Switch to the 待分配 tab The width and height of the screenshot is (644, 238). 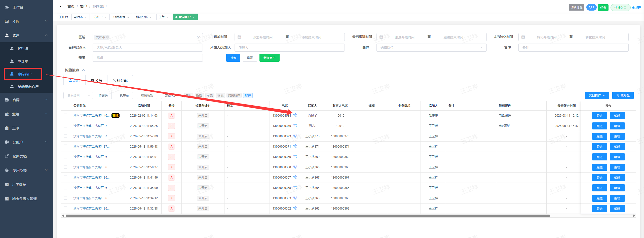(x=120, y=80)
